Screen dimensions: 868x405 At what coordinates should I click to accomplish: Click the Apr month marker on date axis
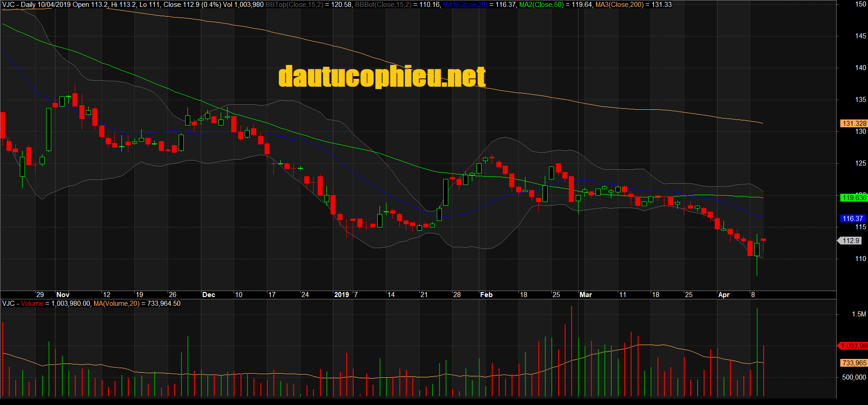[x=723, y=295]
